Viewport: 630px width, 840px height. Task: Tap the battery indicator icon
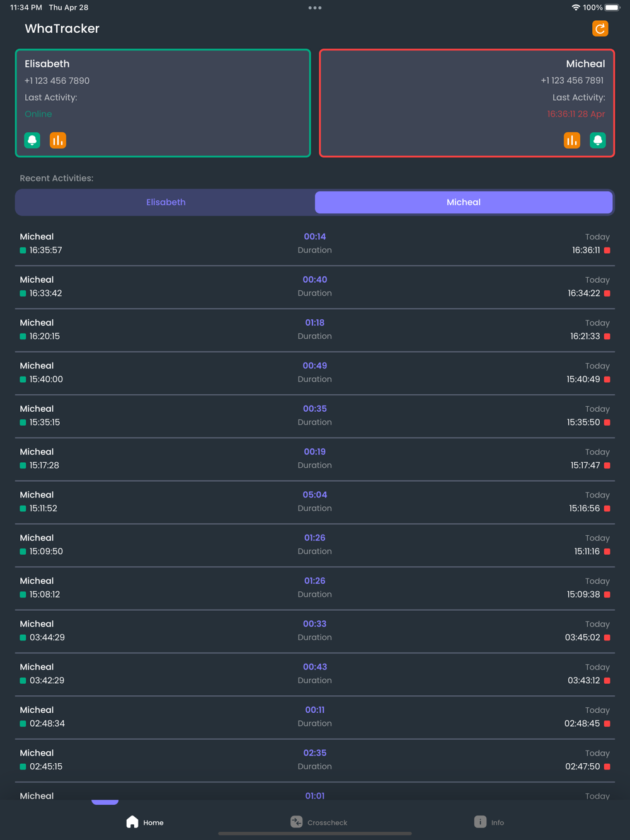pos(612,8)
